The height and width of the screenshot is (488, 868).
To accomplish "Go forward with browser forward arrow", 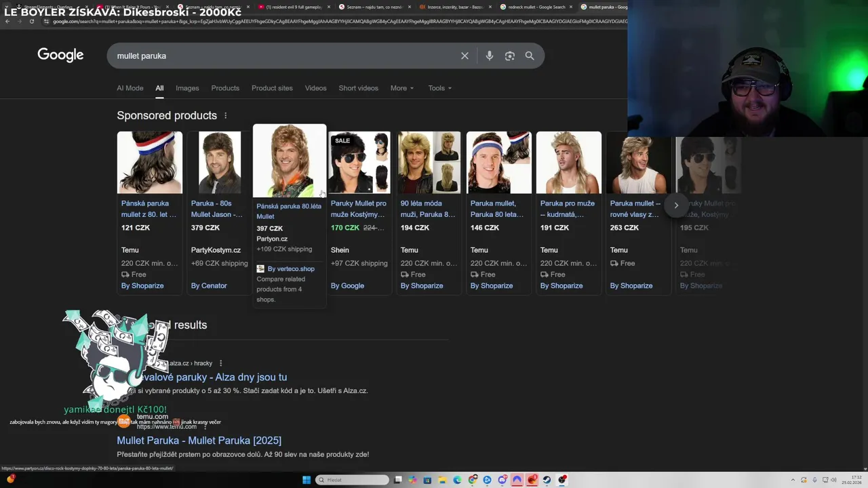I will [19, 21].
